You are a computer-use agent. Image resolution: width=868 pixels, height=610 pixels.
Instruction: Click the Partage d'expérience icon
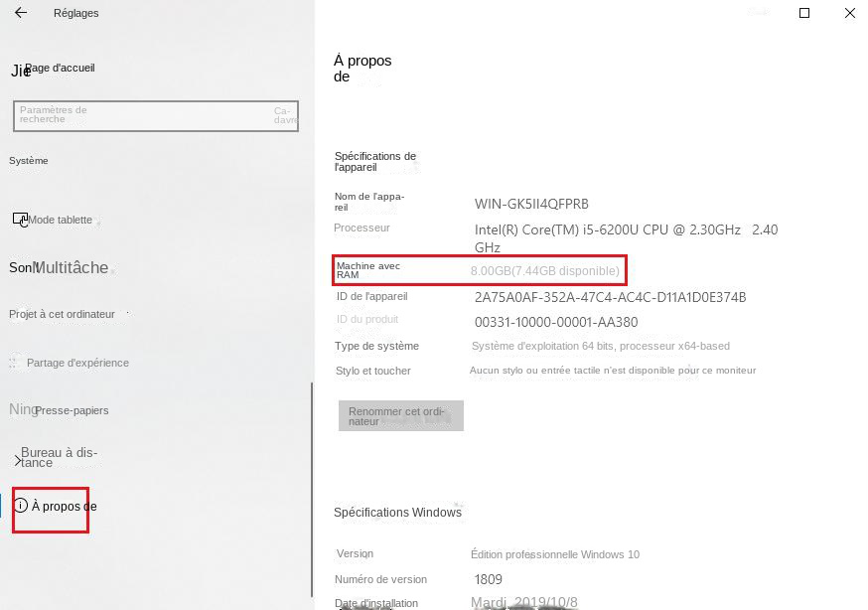point(15,364)
